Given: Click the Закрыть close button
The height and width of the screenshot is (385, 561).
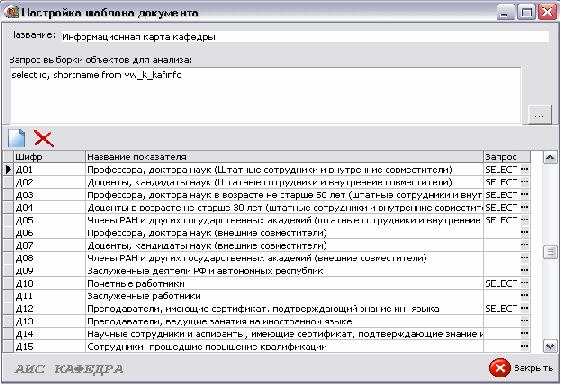Looking at the screenshot, I should click(x=521, y=368).
